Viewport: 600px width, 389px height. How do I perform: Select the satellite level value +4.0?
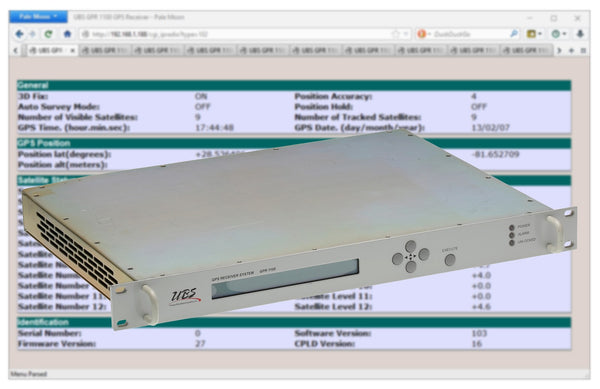click(481, 275)
